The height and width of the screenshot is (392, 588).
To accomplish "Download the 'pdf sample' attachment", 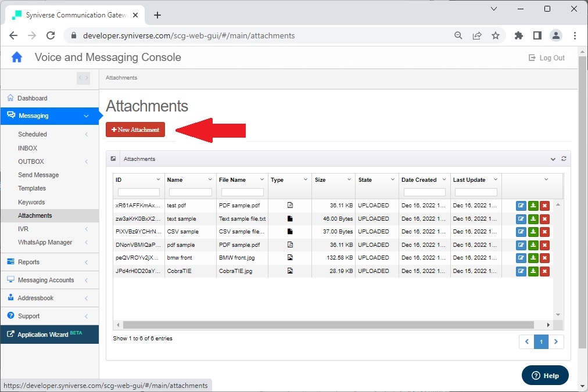I will [533, 245].
